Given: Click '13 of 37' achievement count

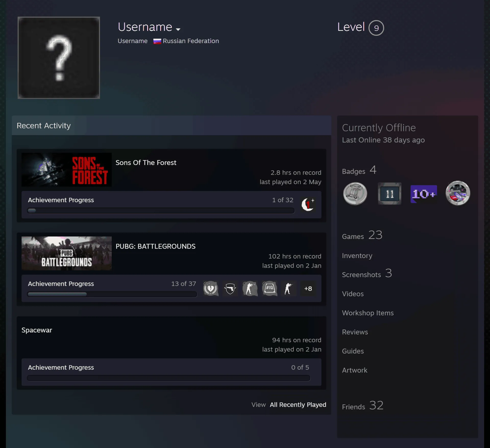Looking at the screenshot, I should coord(183,284).
